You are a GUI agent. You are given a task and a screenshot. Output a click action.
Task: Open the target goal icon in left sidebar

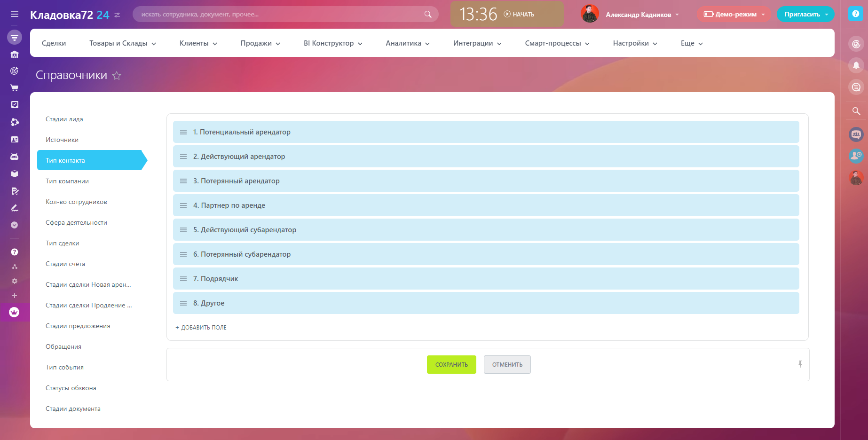pyautogui.click(x=15, y=71)
